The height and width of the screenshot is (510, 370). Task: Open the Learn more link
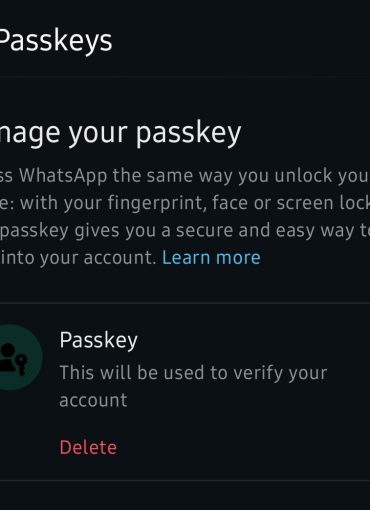pyautogui.click(x=211, y=258)
